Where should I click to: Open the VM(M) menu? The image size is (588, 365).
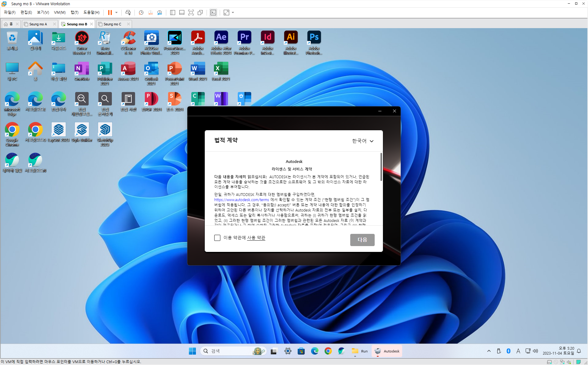pyautogui.click(x=60, y=13)
